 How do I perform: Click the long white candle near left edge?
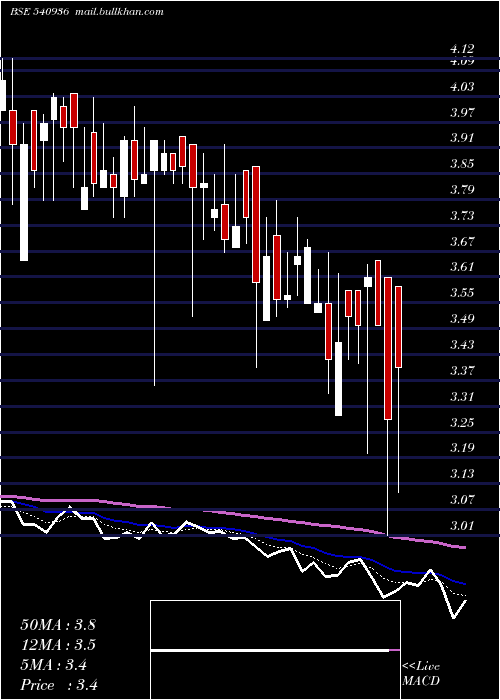24,202
